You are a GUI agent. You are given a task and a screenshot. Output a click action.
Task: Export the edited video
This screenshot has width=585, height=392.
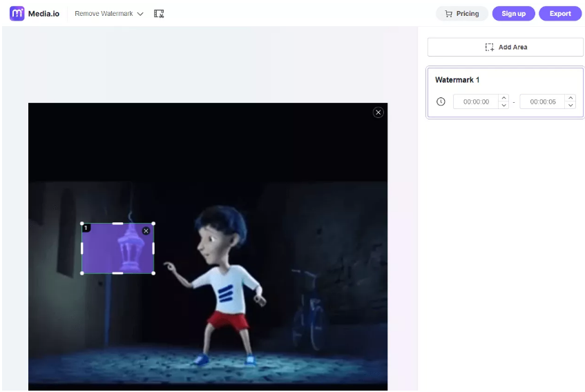560,14
